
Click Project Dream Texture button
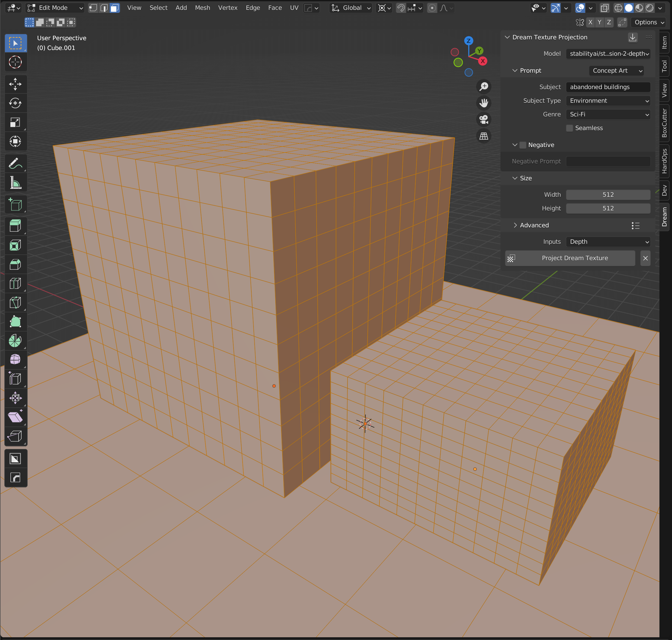570,258
